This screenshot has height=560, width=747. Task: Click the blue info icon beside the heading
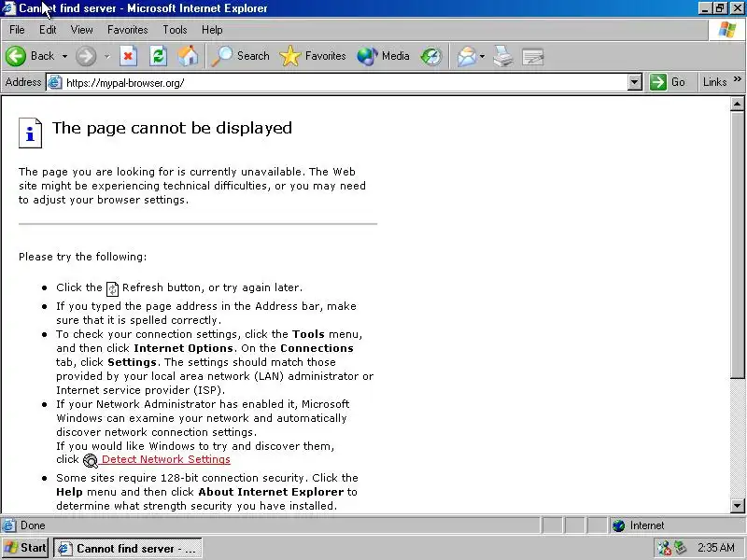point(30,133)
